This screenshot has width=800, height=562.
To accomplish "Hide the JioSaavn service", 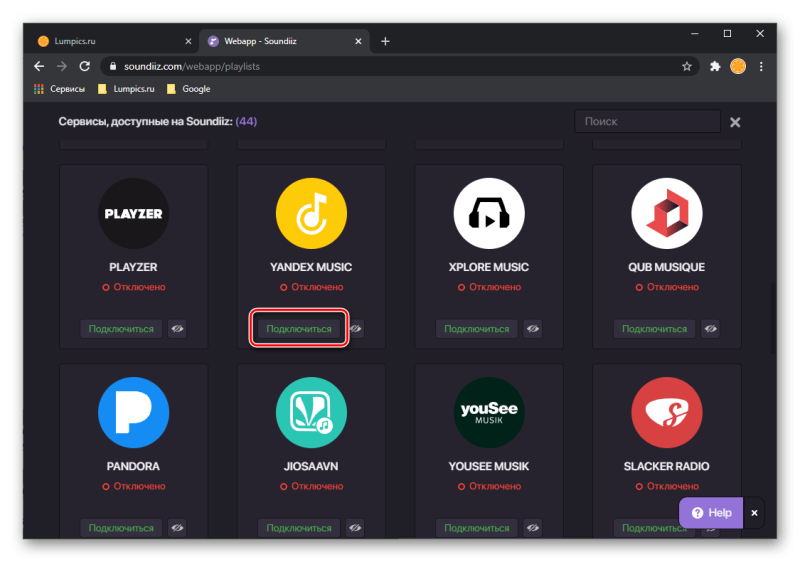I will pos(355,528).
